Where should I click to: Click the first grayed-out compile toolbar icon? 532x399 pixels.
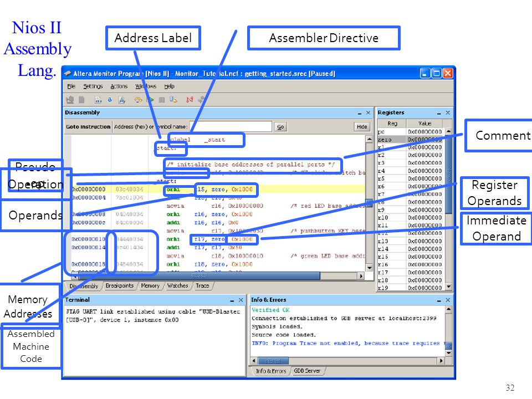click(x=70, y=100)
